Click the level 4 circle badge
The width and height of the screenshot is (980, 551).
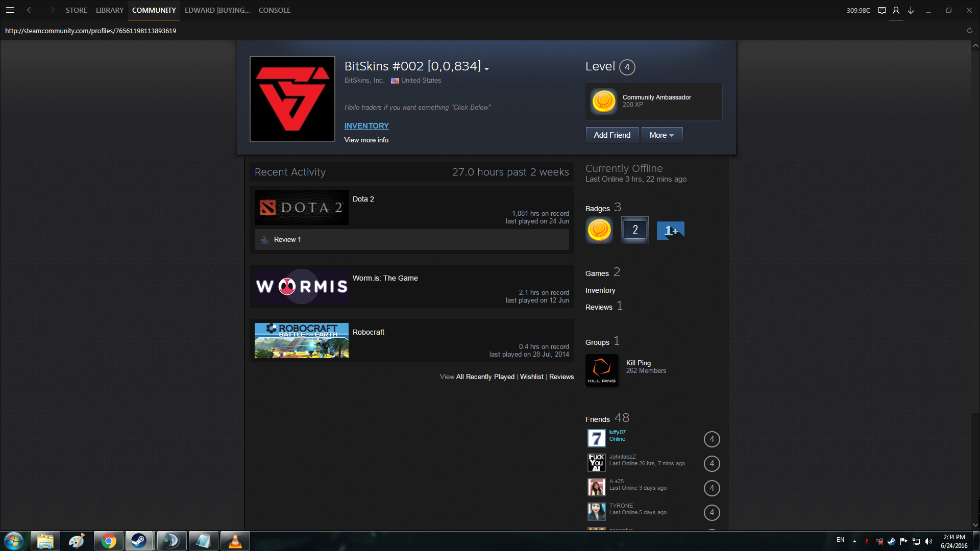tap(627, 67)
